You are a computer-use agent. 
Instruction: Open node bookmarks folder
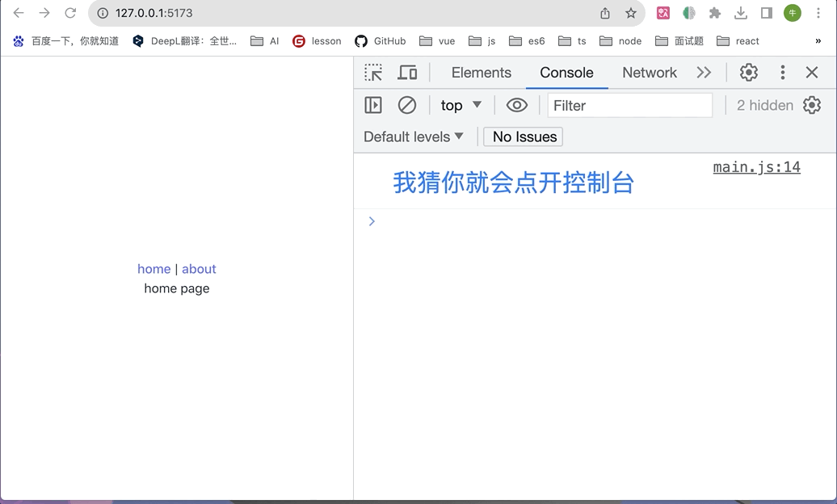[620, 41]
